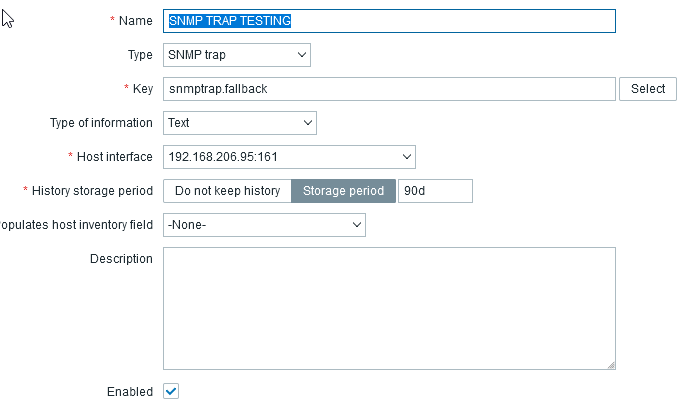Click the 90d storage period field
Image resolution: width=692 pixels, height=407 pixels.
(x=435, y=191)
